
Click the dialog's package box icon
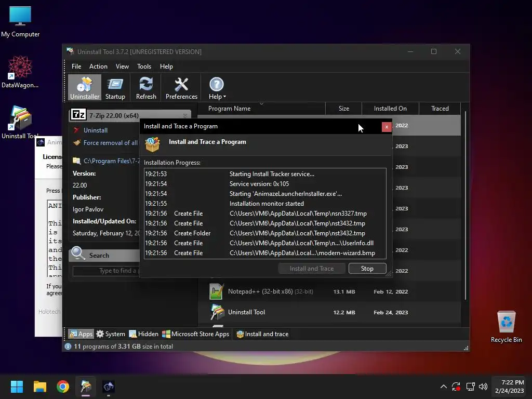[152, 144]
